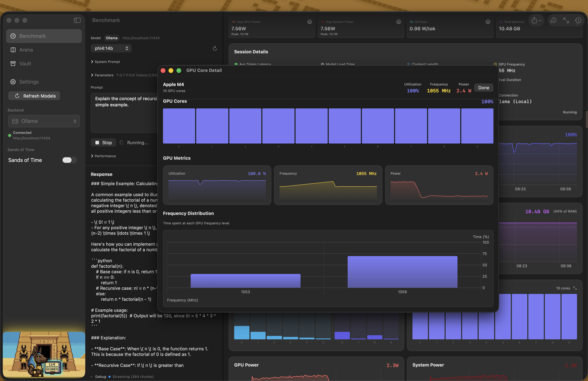Click the Utilization metric chart card
588x381 pixels.
click(x=217, y=185)
